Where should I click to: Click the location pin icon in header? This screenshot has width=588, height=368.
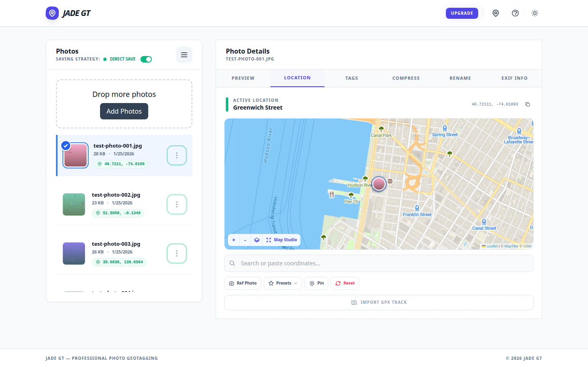tap(496, 13)
